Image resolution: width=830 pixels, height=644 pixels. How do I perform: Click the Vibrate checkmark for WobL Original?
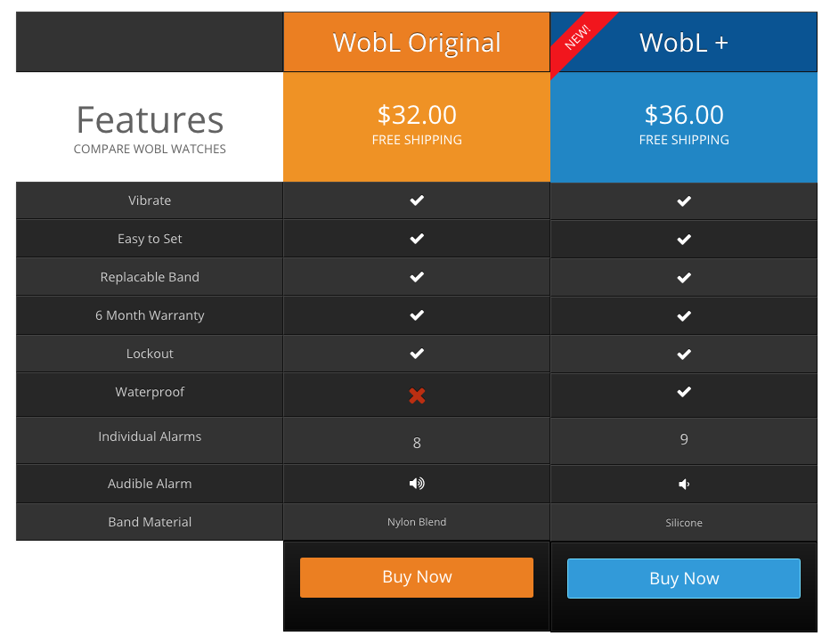pyautogui.click(x=416, y=200)
